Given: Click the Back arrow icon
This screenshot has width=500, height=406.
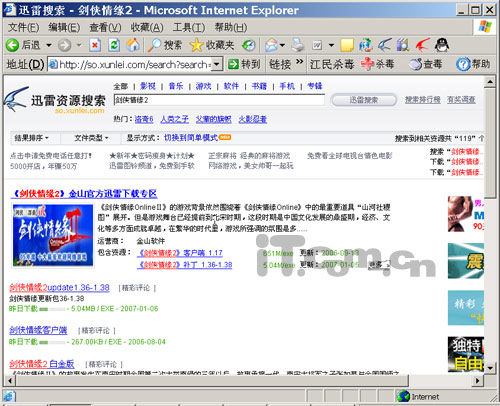Looking at the screenshot, I should click(12, 45).
